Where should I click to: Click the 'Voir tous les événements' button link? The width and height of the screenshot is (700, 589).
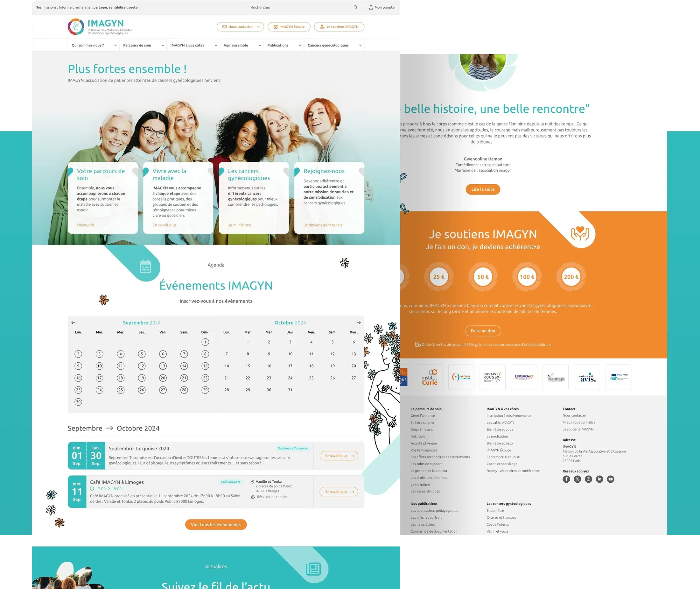click(215, 524)
